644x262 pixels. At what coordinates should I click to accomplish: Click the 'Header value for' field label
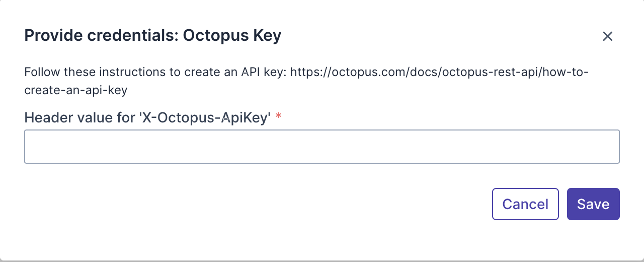point(80,118)
